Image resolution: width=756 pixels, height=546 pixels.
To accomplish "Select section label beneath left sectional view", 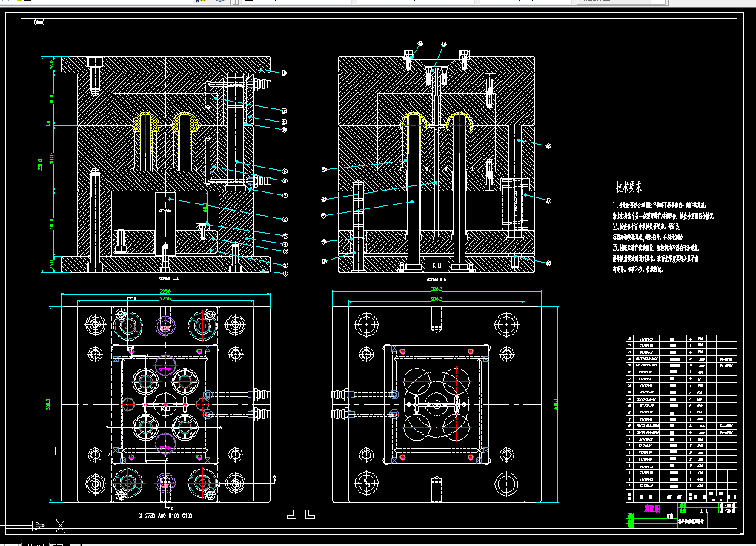I will tap(169, 278).
